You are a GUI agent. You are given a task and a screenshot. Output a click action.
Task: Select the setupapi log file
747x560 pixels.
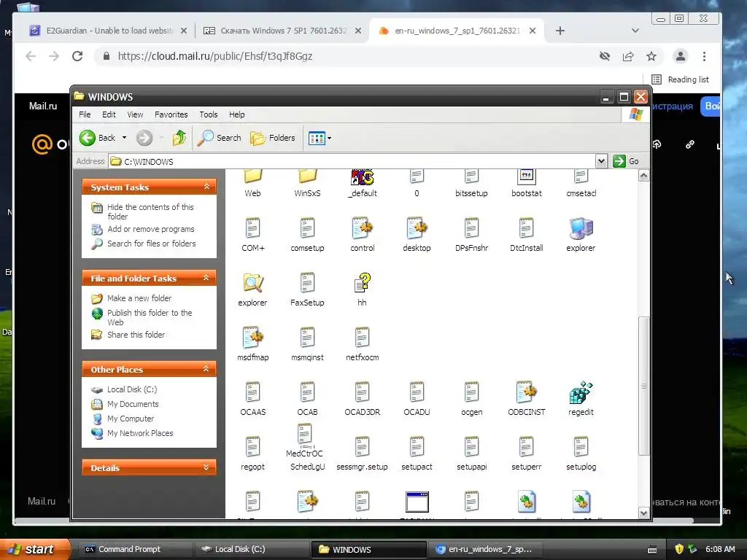(472, 447)
